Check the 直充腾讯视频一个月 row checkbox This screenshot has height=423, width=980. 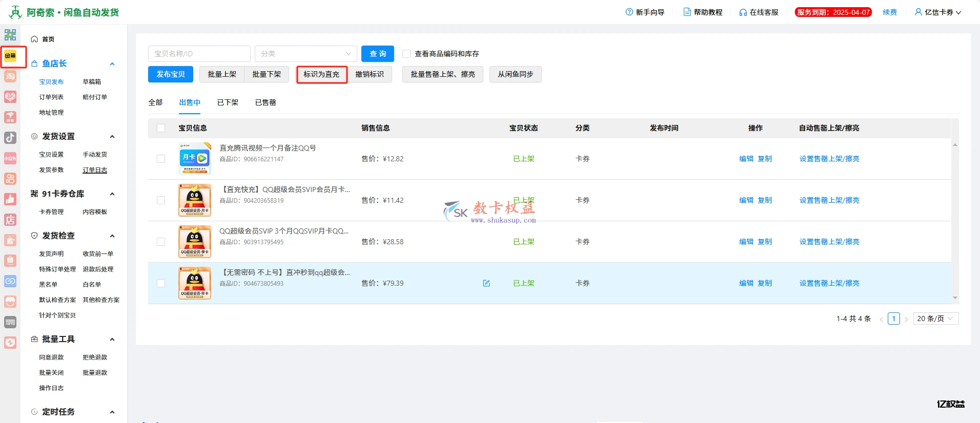[x=161, y=159]
